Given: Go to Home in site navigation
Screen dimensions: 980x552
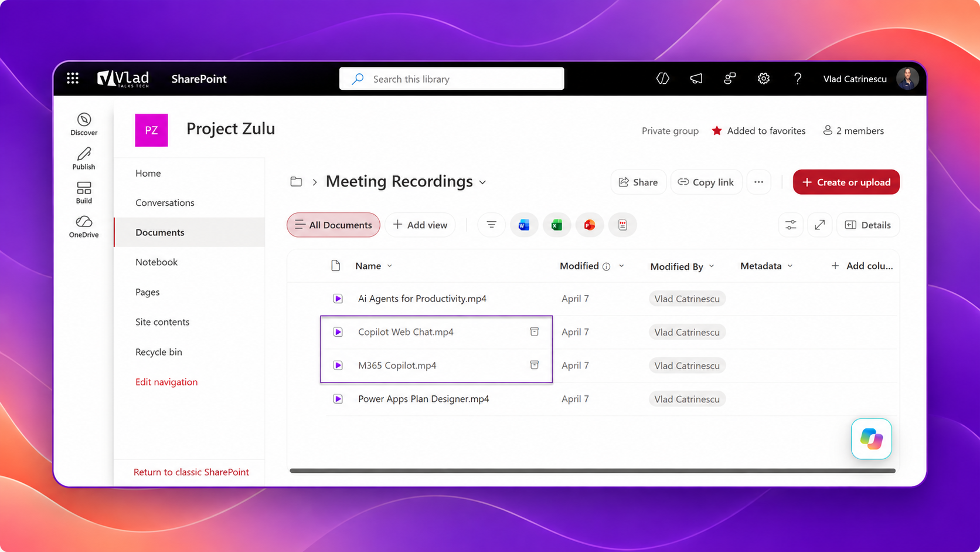Looking at the screenshot, I should 148,173.
